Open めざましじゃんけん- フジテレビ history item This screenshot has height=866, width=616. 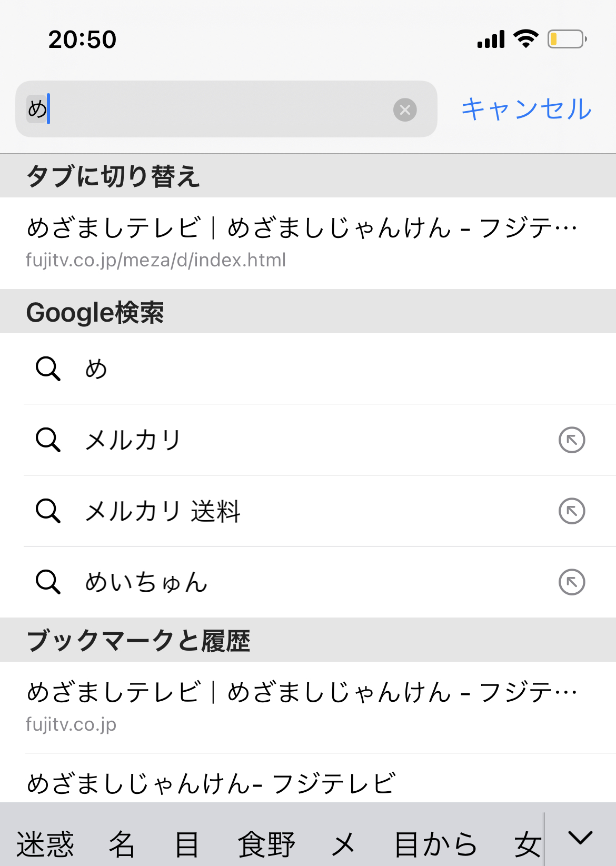click(211, 783)
